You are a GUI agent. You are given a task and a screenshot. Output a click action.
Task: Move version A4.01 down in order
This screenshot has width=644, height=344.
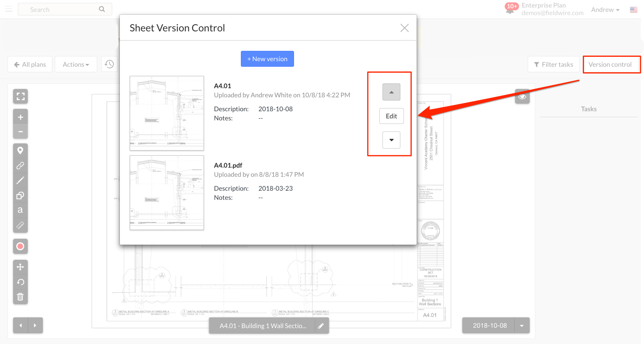click(x=391, y=140)
